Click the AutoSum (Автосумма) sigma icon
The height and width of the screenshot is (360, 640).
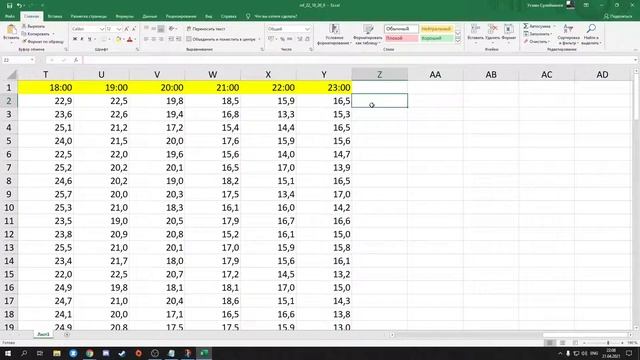click(526, 26)
